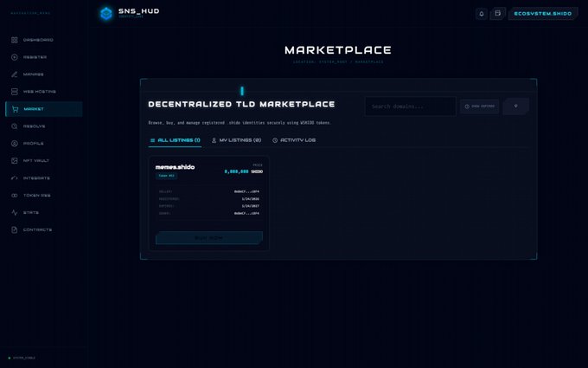Click the wallet icon beside the bell
Image resolution: width=588 pixels, height=368 pixels.
497,14
